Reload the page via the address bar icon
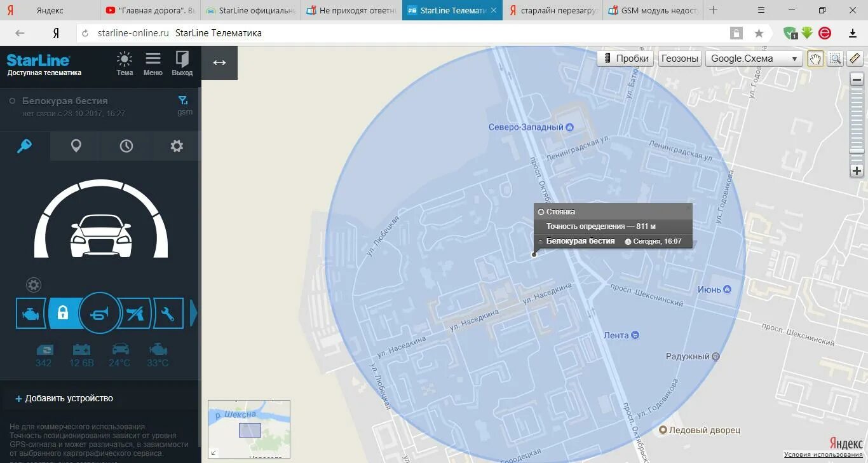The height and width of the screenshot is (463, 868). pos(86,33)
